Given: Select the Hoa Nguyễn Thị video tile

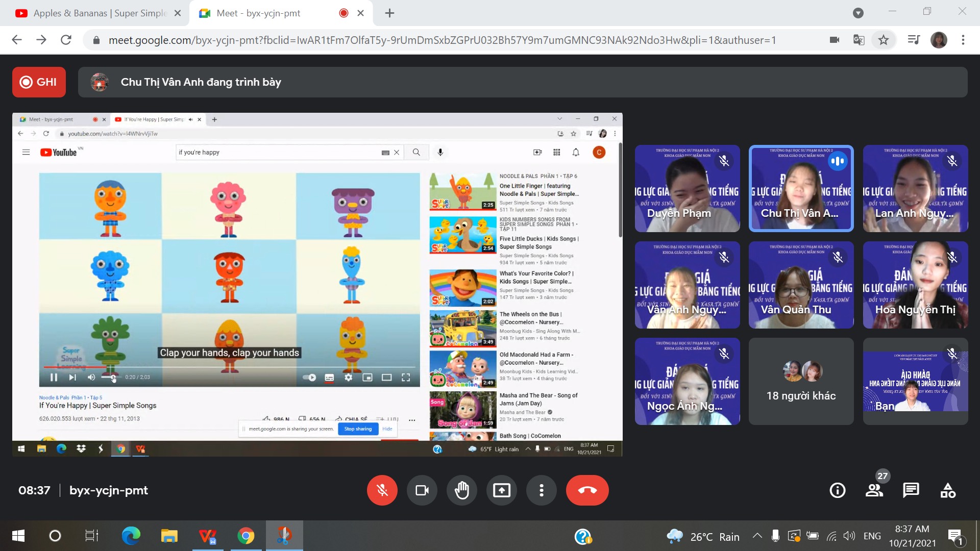Looking at the screenshot, I should 915,285.
